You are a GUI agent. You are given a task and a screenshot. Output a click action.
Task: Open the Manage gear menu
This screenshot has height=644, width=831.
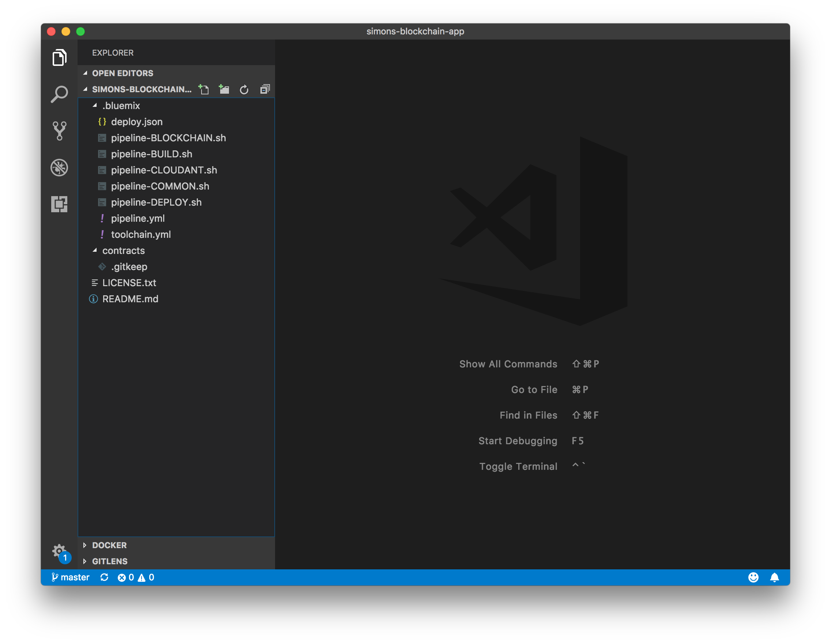click(59, 551)
